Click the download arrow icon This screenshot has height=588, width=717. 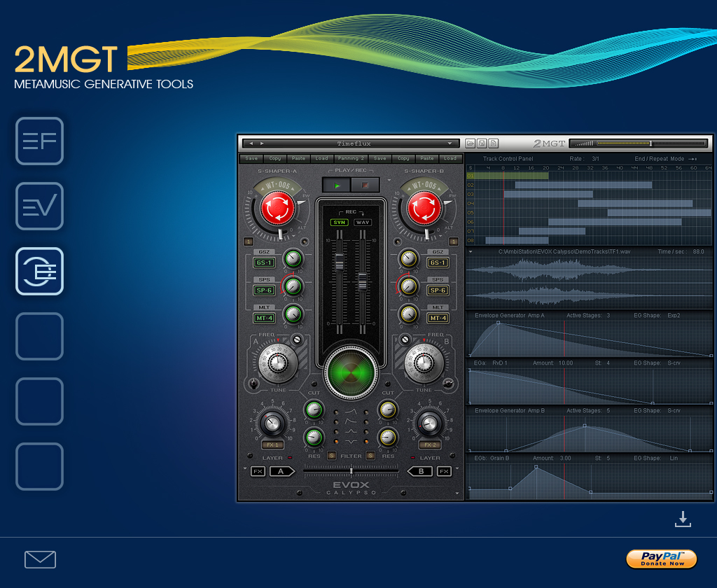[683, 519]
